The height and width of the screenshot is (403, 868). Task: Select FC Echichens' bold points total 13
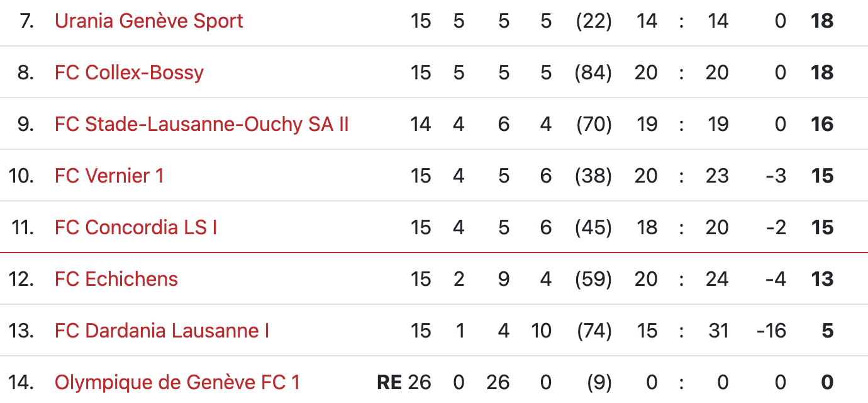(x=822, y=280)
